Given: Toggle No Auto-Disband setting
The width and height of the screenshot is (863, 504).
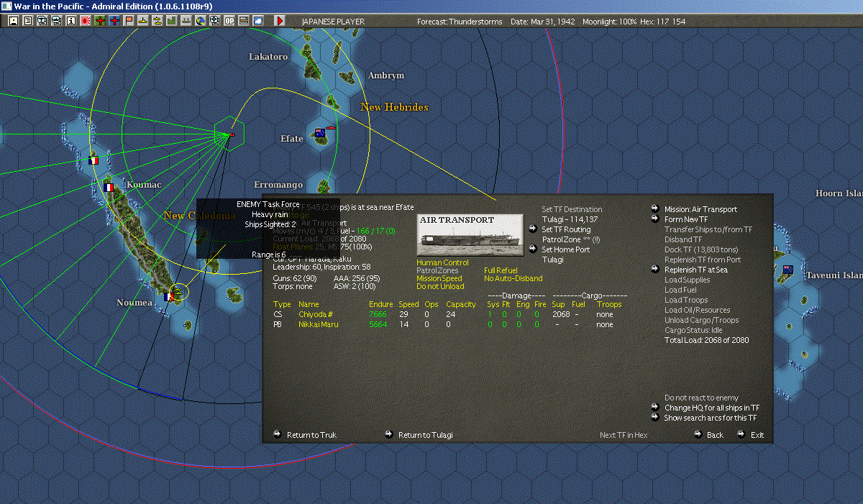Looking at the screenshot, I should point(513,278).
